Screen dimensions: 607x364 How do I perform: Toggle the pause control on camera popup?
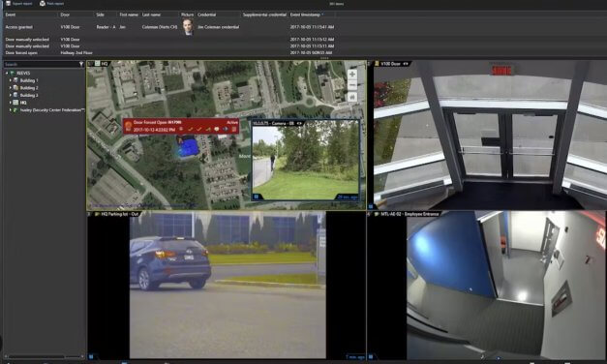click(256, 197)
